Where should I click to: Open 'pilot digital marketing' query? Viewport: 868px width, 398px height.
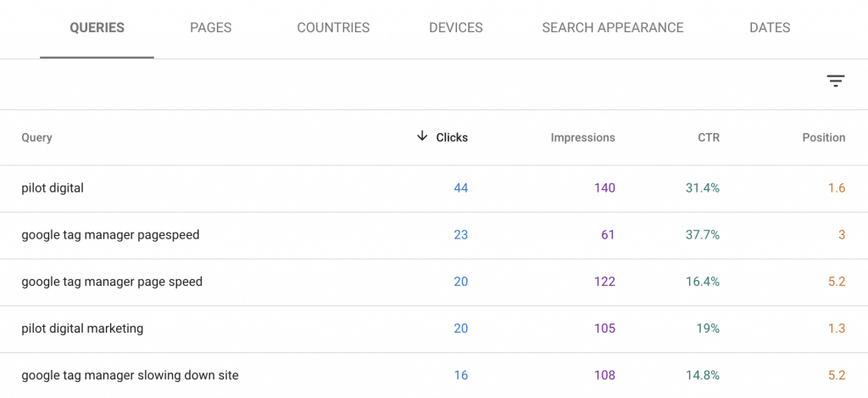point(82,328)
